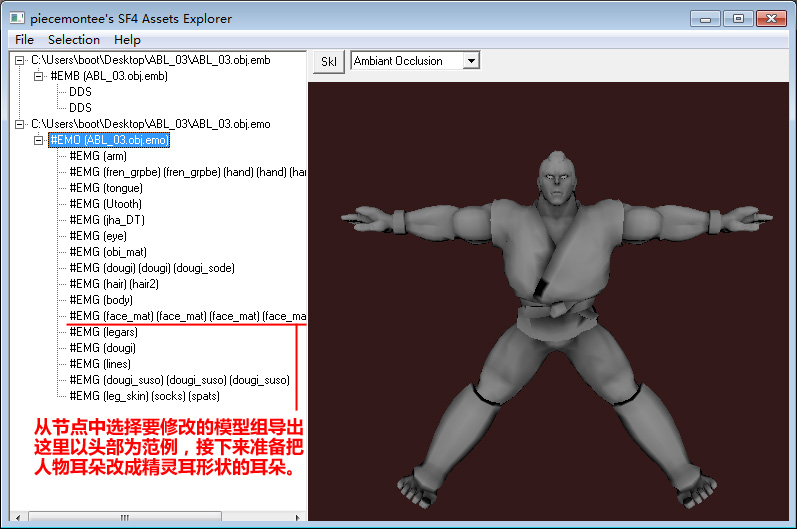Click the app icon in the title bar

(x=17, y=18)
